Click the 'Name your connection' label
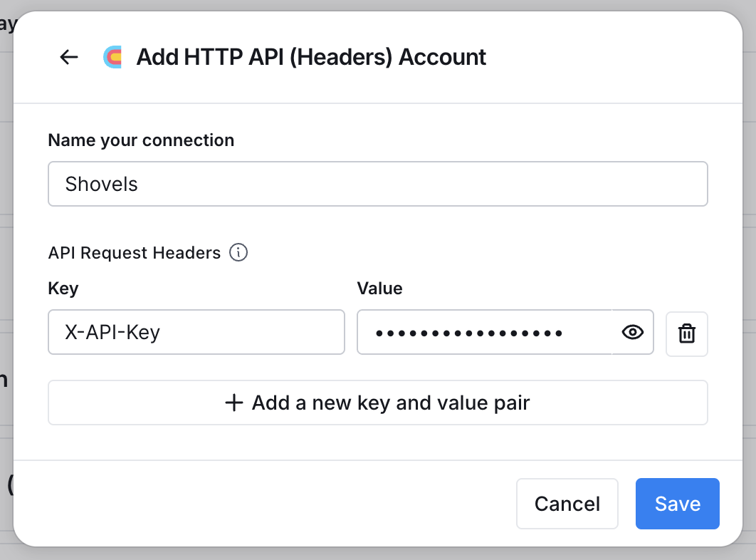Screen dimensions: 756x560 (x=141, y=140)
